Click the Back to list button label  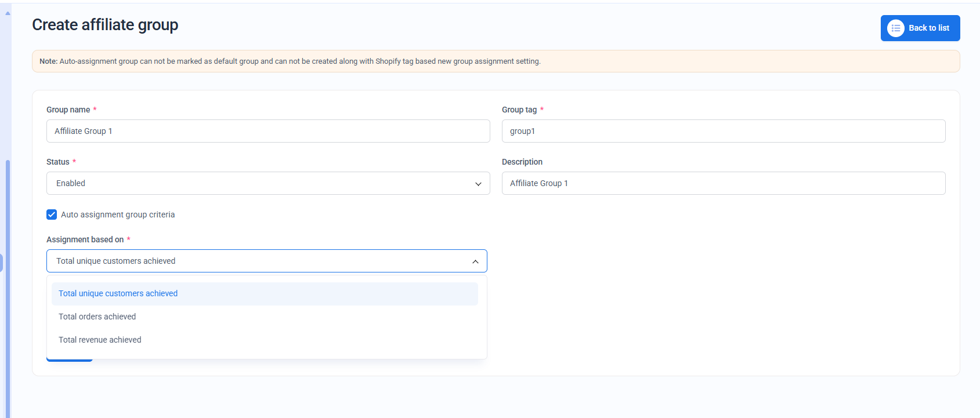click(928, 28)
